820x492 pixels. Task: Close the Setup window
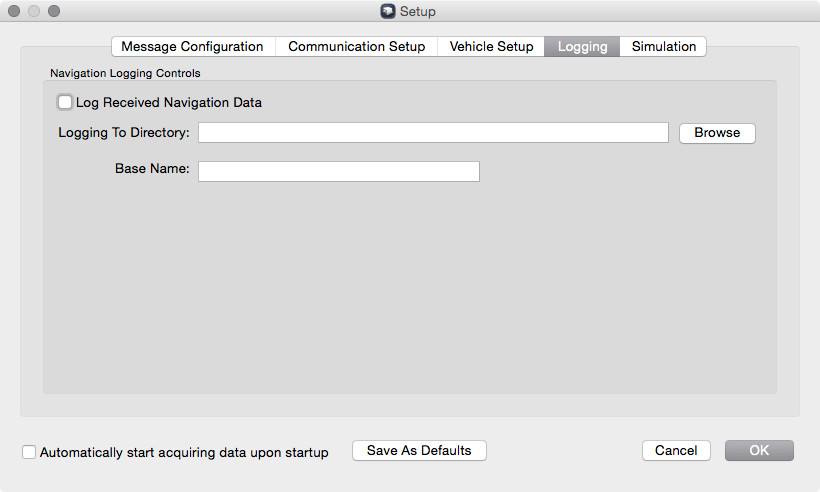tap(14, 12)
